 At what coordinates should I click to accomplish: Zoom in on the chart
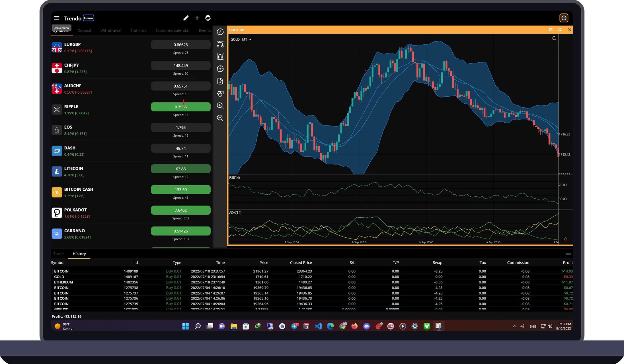click(x=220, y=106)
